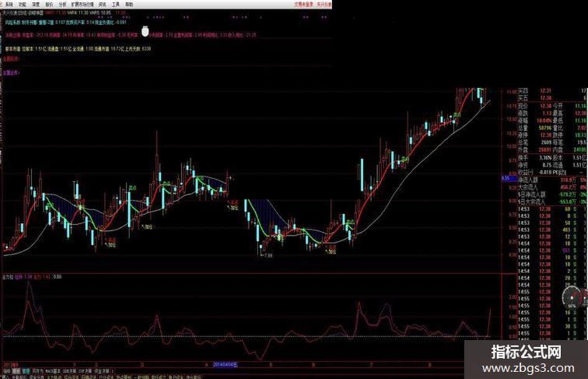The image size is (588, 379).
Task: Click the 换手 value 3.36%
Action: pos(546,157)
